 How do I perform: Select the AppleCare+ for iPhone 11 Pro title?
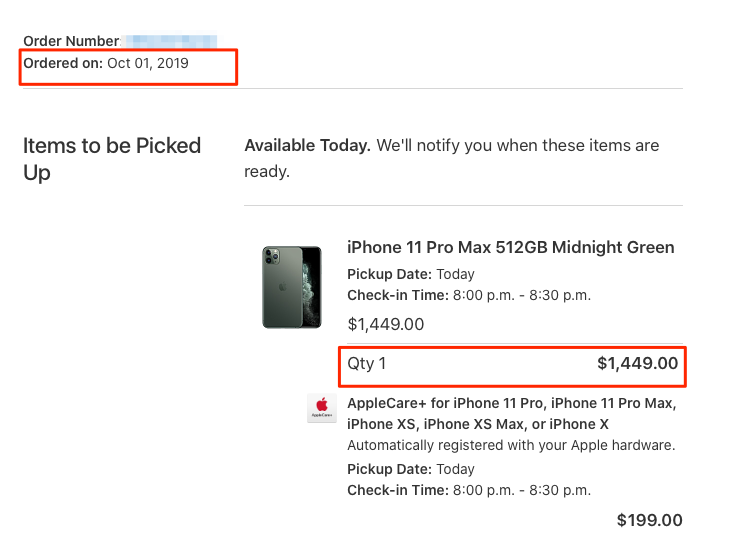click(x=511, y=404)
